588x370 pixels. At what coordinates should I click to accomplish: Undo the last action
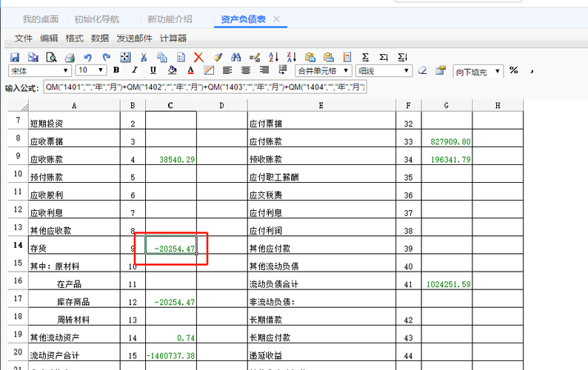pos(88,57)
